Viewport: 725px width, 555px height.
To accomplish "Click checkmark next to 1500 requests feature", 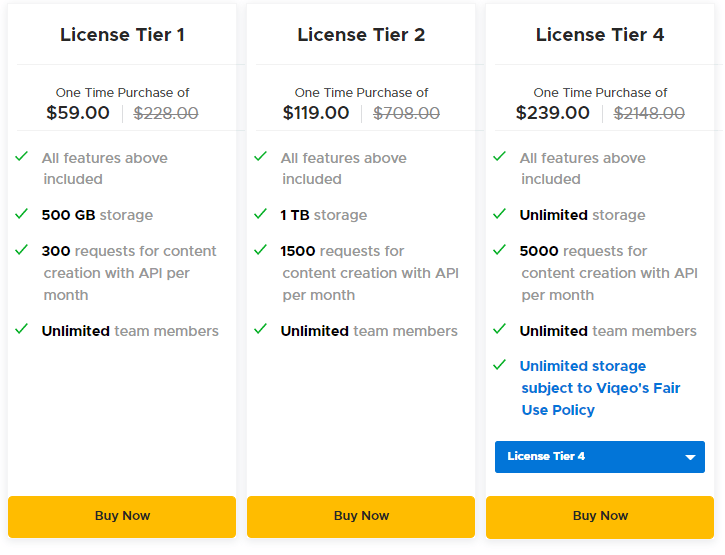I will 260,250.
